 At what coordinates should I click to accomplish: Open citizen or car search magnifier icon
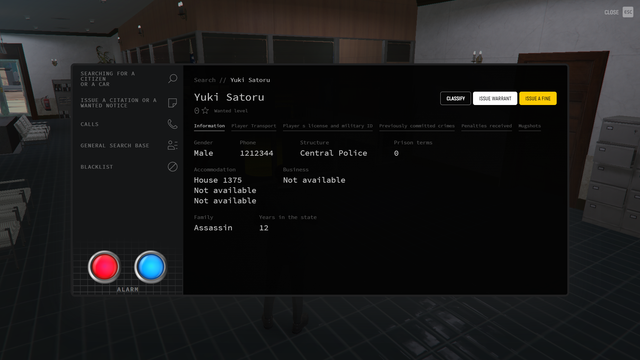[x=173, y=78]
